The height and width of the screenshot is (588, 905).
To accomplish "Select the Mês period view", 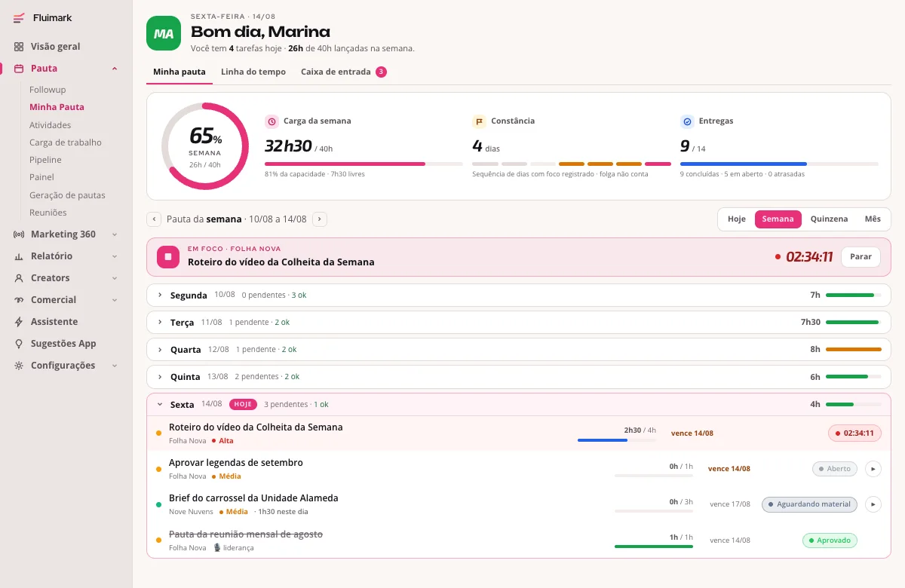I will pyautogui.click(x=873, y=219).
